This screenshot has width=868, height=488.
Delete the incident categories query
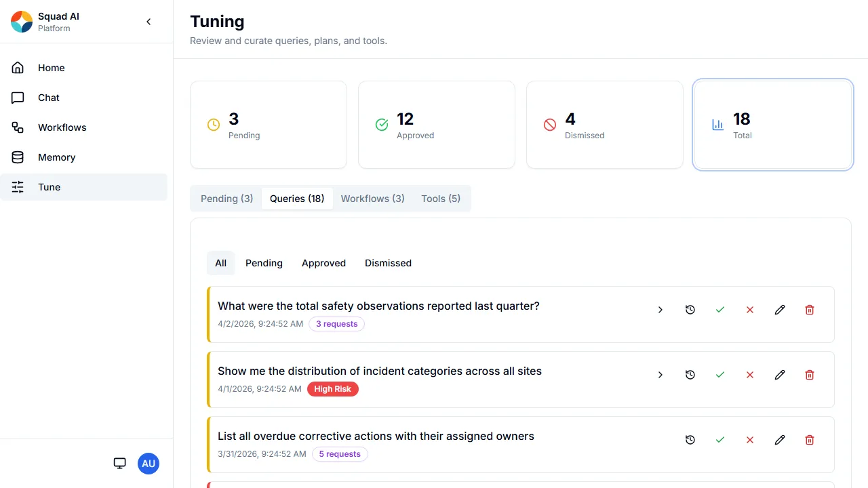pos(810,375)
